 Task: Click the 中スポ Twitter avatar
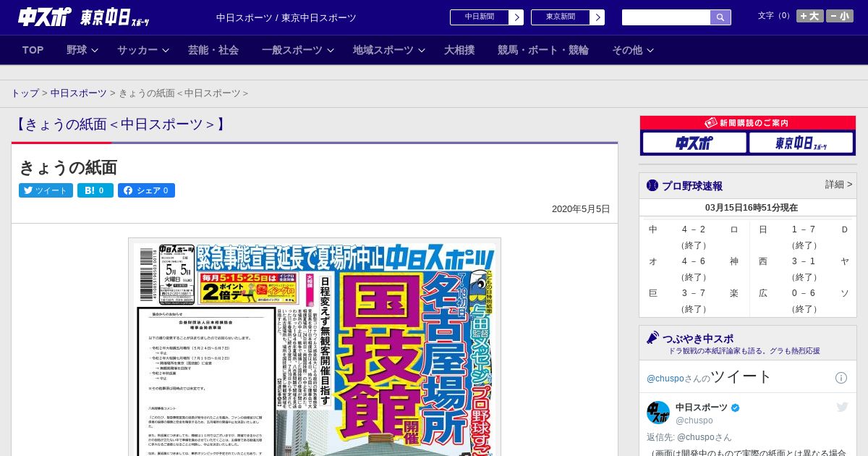658,413
